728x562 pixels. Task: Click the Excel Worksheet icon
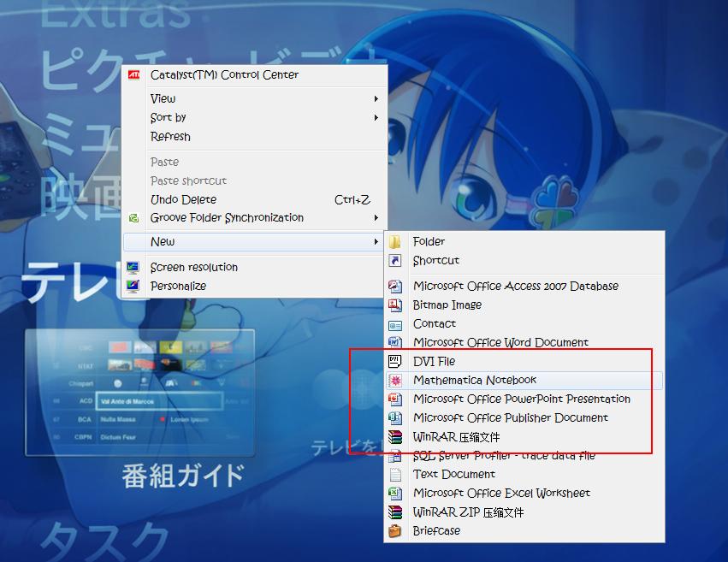tap(394, 493)
